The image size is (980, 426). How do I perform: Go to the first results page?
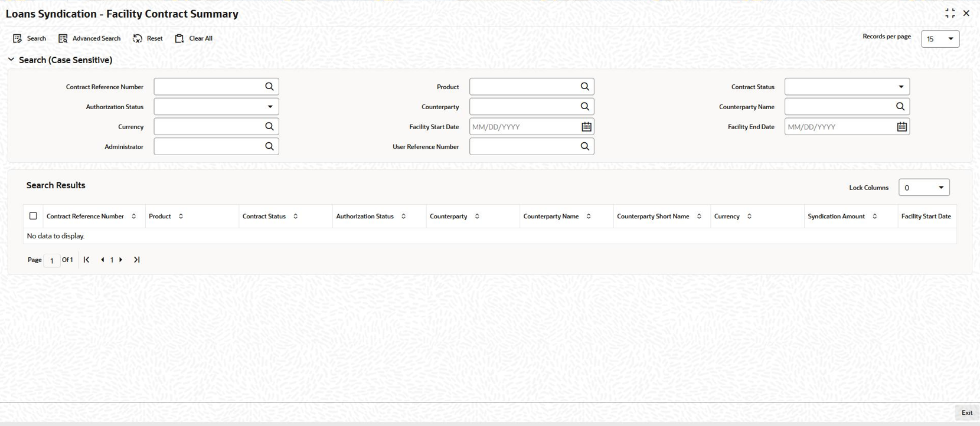(87, 260)
